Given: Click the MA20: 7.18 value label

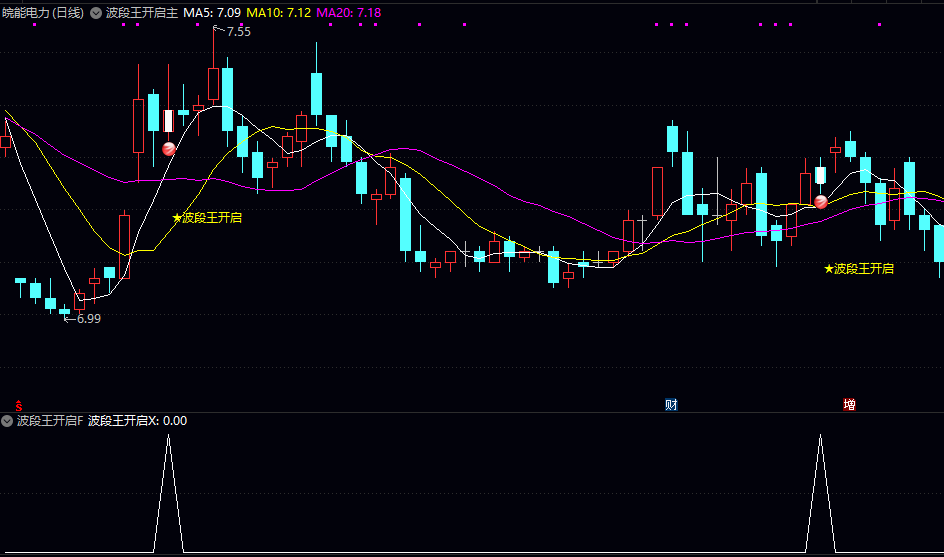Looking at the screenshot, I should point(349,13).
